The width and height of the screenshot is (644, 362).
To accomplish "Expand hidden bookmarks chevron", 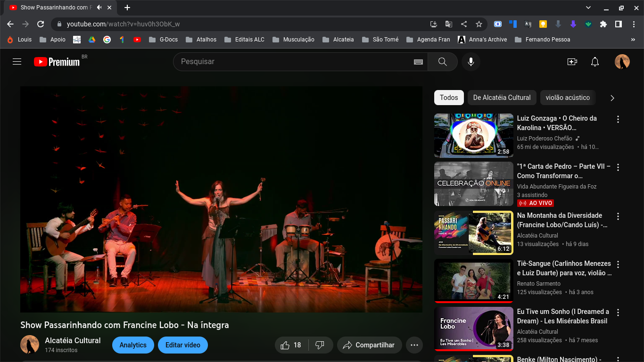I will click(633, 40).
